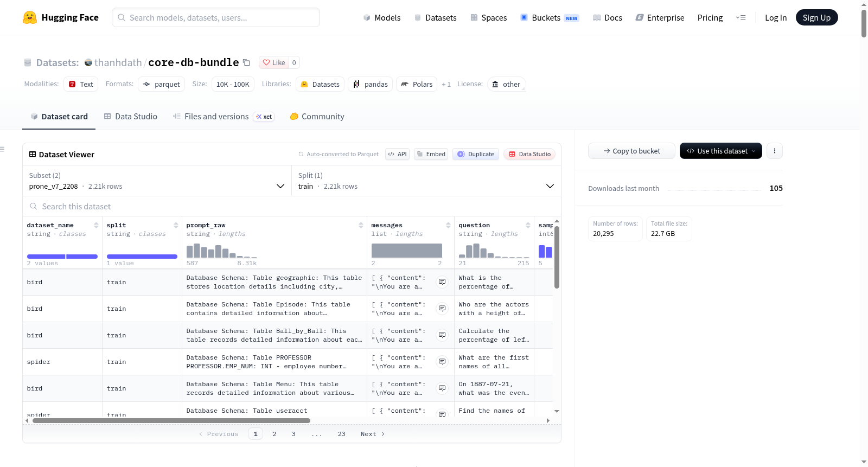
Task: Go to the Community tab
Action: coord(317,117)
